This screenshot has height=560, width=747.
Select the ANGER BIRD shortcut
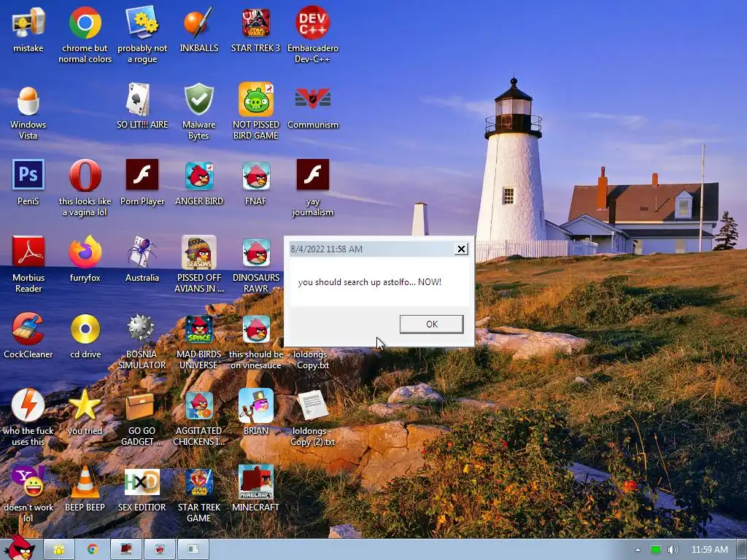[x=199, y=176]
